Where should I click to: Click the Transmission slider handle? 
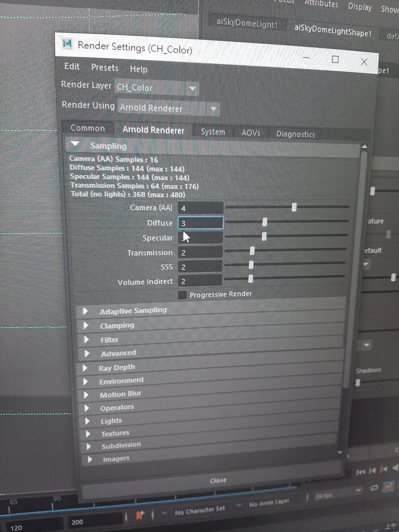[x=252, y=251]
